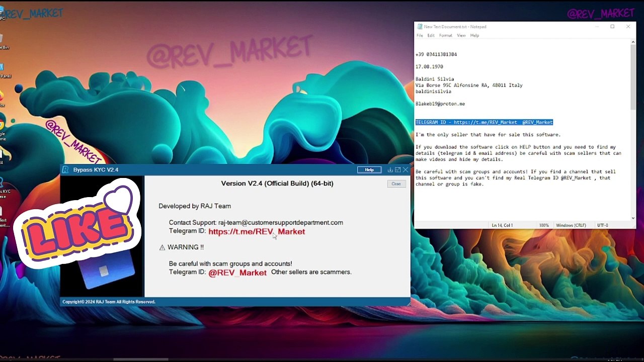Image resolution: width=644 pixels, height=362 pixels.
Task: Click the Close button in the about panel
Action: point(396,184)
